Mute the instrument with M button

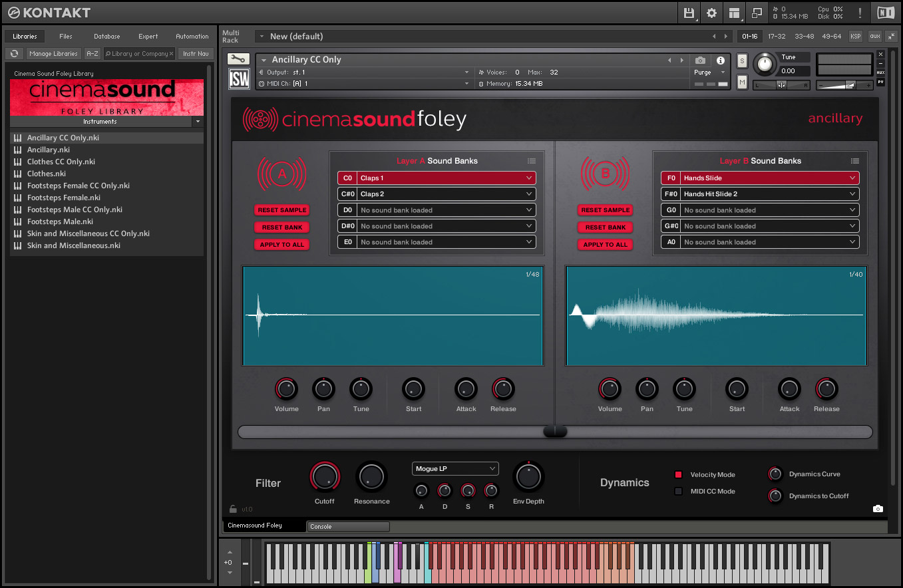(743, 82)
